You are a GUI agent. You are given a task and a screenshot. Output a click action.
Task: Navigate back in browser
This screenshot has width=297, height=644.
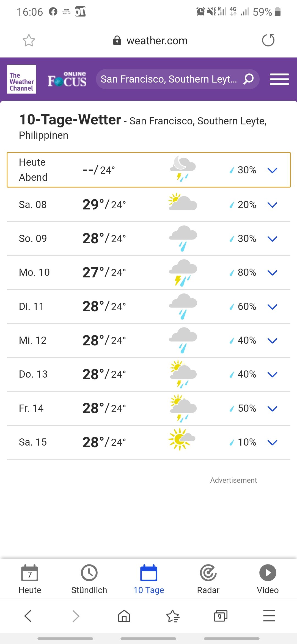tap(28, 616)
